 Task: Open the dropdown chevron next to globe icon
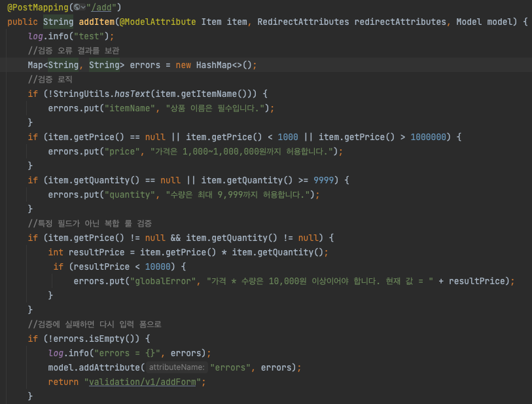click(x=83, y=7)
